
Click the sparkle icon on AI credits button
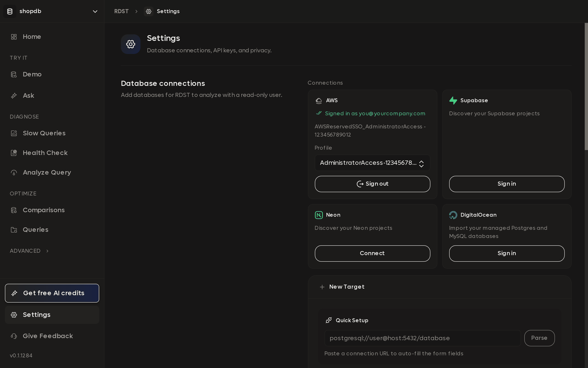click(x=14, y=293)
